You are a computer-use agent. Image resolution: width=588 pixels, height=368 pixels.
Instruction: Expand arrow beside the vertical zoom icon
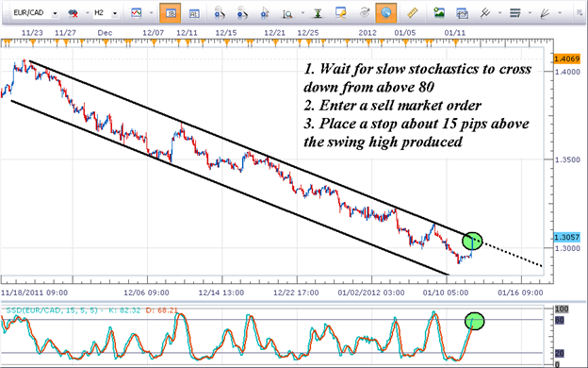coord(302,13)
